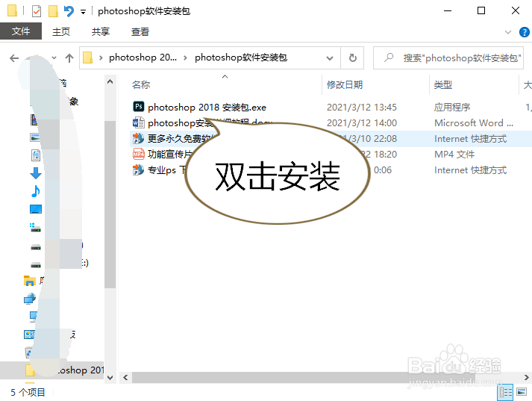Expand the breadcrumb chevron after photoshop 20...
Image resolution: width=532 pixels, height=401 pixels.
click(185, 57)
